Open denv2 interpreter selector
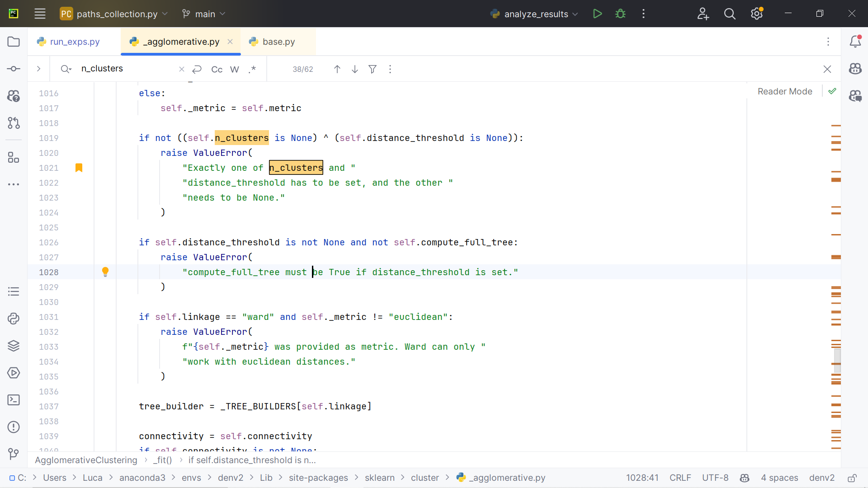Image resolution: width=868 pixels, height=488 pixels. pyautogui.click(x=822, y=478)
